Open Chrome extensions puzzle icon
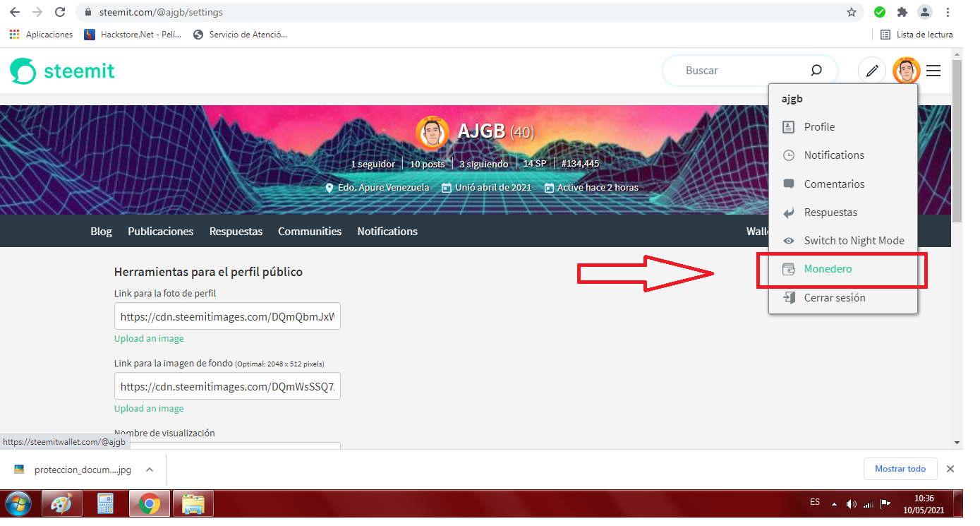This screenshot has height=526, width=980. click(902, 12)
